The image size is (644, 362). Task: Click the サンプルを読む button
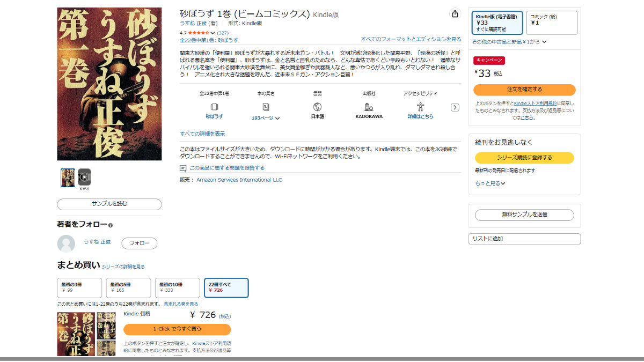[x=109, y=204]
